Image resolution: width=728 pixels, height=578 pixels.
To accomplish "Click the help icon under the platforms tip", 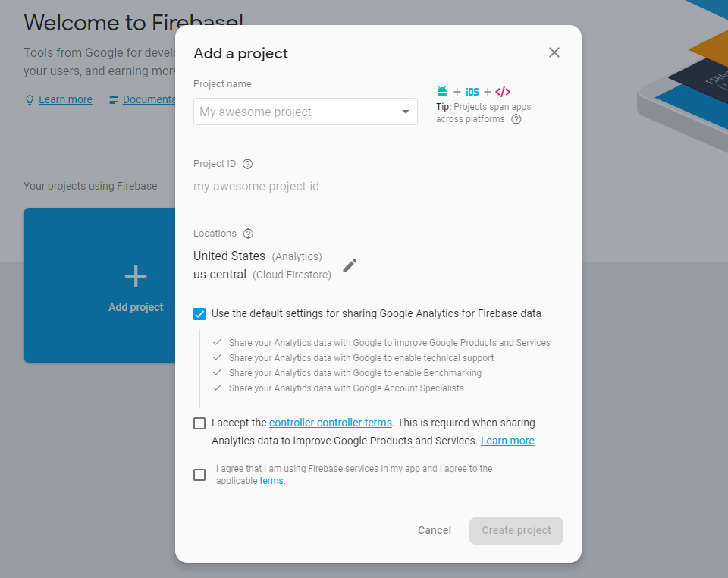I will [516, 119].
